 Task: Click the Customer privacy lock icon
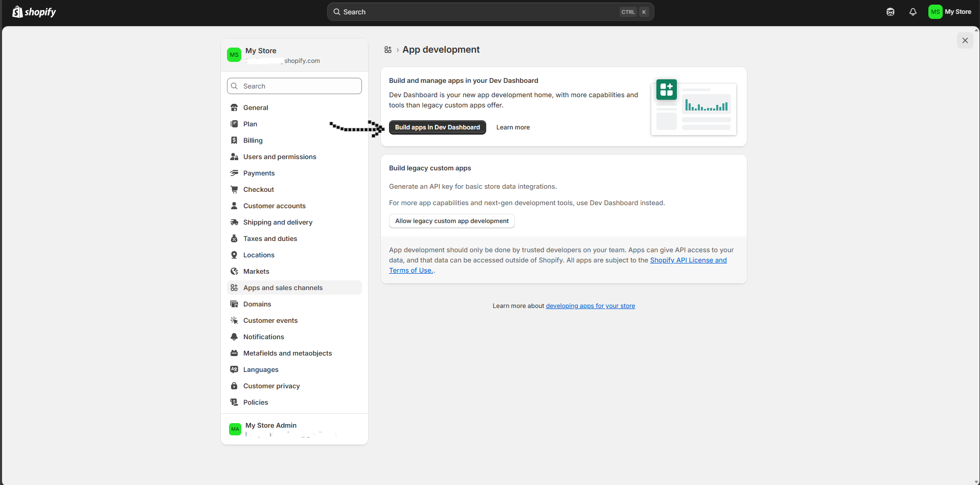pyautogui.click(x=234, y=386)
